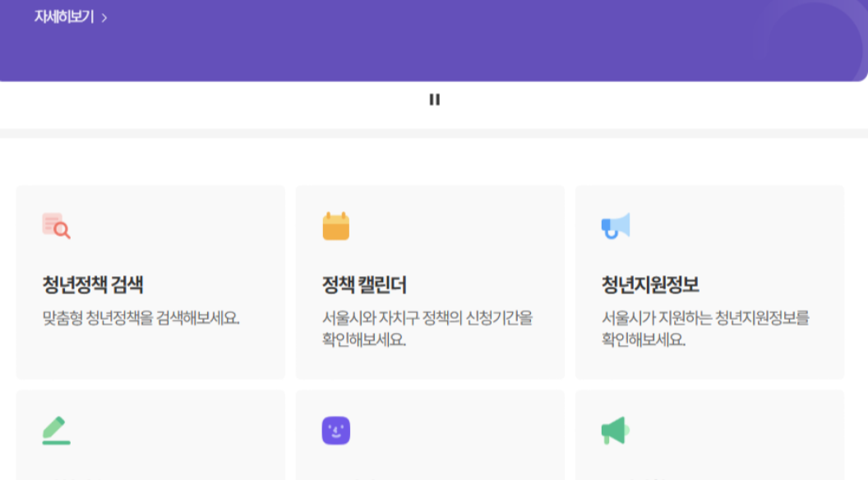Click the green pencil edit icon
868x480 pixels.
click(x=57, y=431)
